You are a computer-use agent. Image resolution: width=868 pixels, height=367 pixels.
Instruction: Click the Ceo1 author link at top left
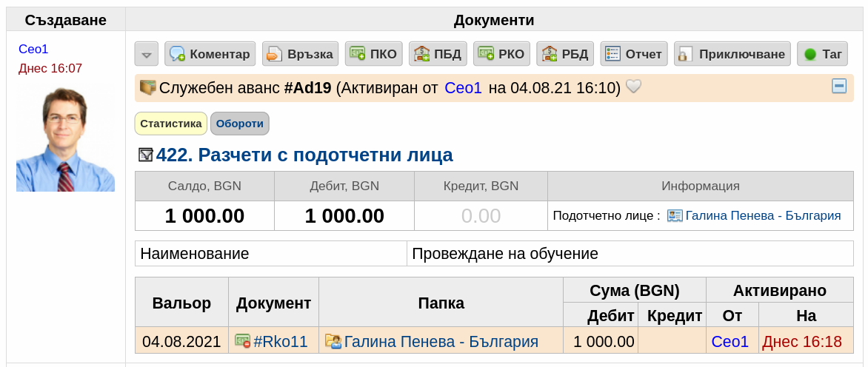34,49
